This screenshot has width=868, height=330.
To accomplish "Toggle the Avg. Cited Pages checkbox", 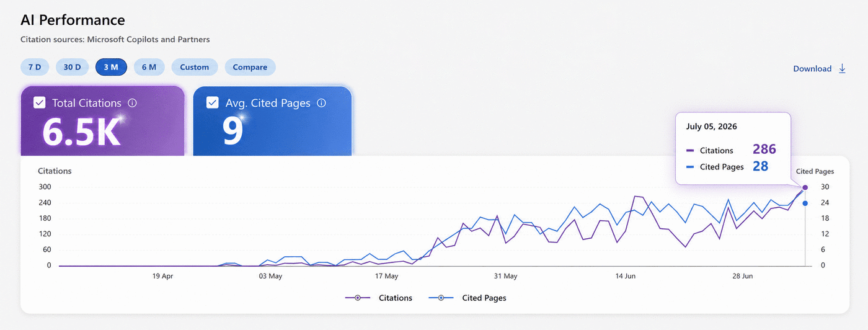I will (212, 103).
